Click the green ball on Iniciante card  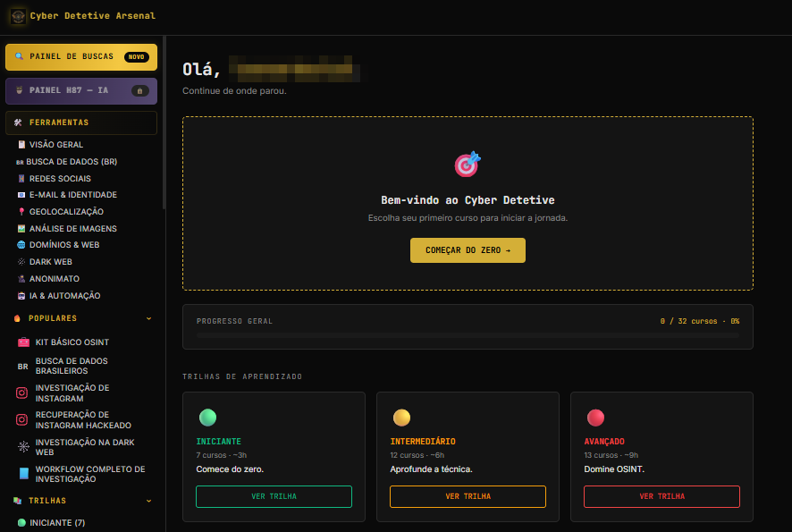(x=207, y=418)
